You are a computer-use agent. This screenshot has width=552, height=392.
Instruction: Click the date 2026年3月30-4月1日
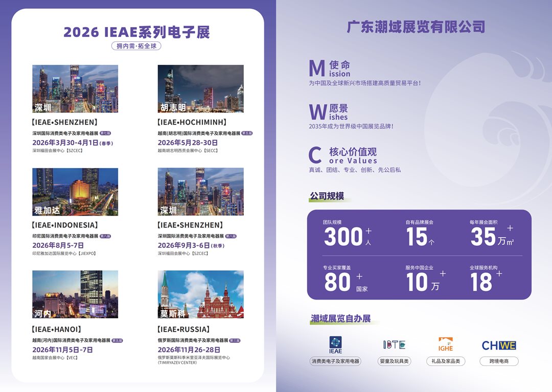click(x=65, y=143)
